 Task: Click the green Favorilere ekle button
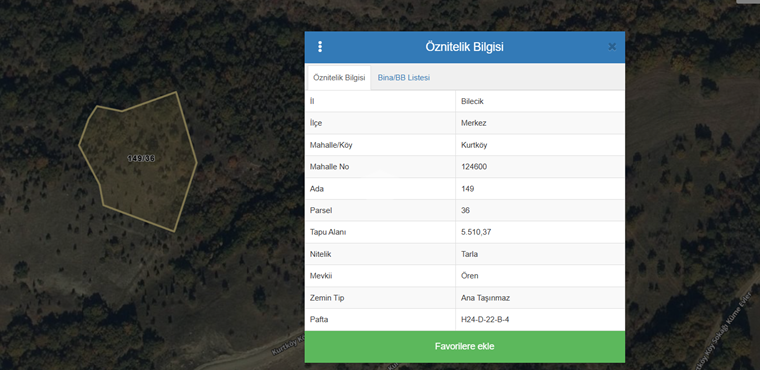(x=464, y=347)
